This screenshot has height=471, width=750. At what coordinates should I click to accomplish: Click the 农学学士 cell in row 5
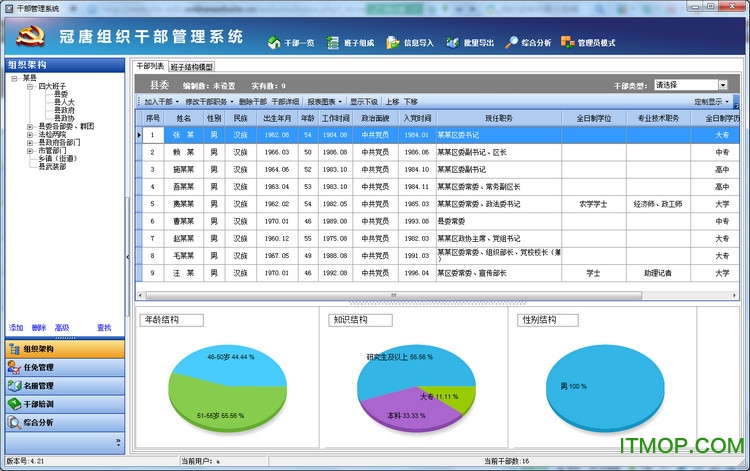(x=593, y=204)
